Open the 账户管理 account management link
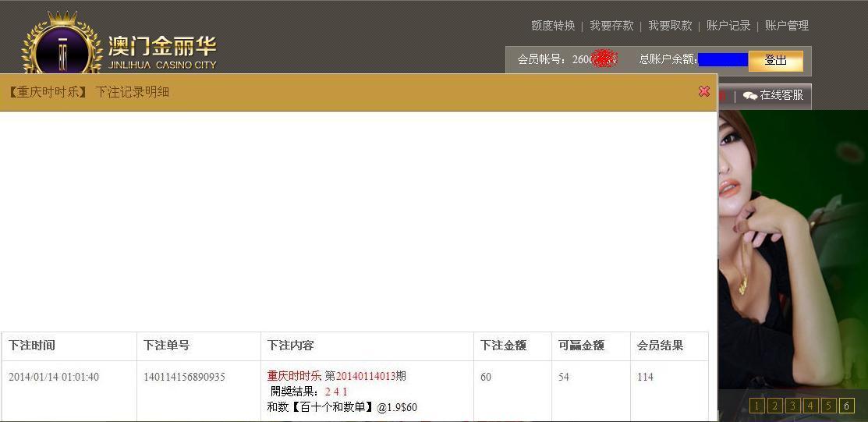 787,26
